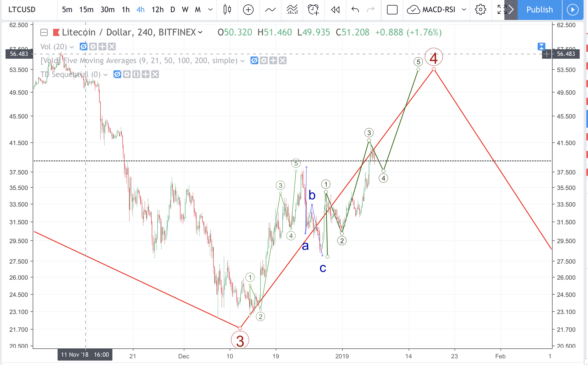Open chart settings gear icon

pyautogui.click(x=480, y=10)
